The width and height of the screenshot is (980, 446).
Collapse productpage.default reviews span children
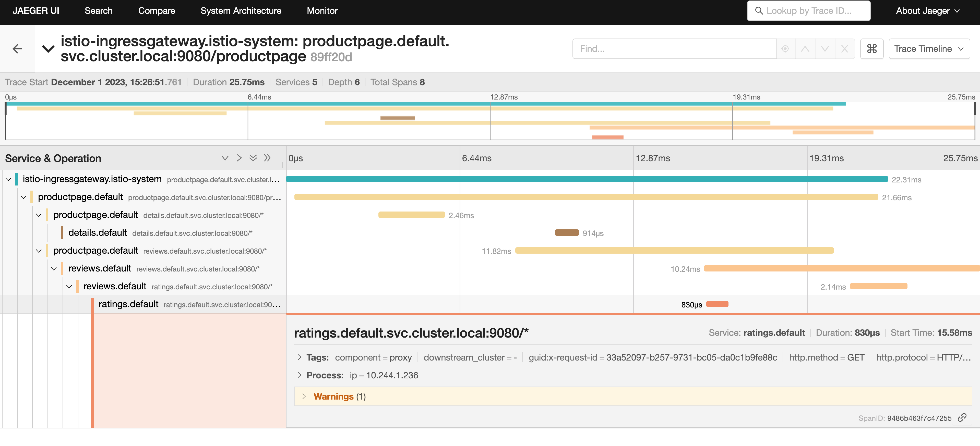(39, 251)
